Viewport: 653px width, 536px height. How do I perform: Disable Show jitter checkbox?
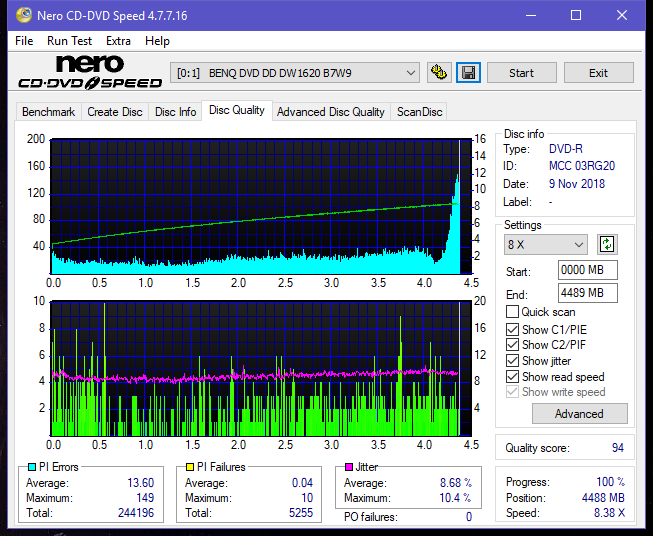(512, 361)
